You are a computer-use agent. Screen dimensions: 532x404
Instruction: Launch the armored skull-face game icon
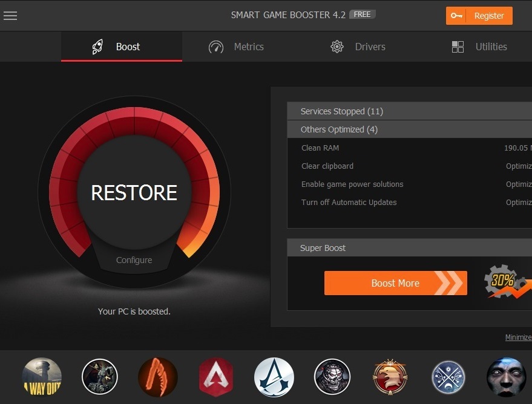click(x=332, y=377)
